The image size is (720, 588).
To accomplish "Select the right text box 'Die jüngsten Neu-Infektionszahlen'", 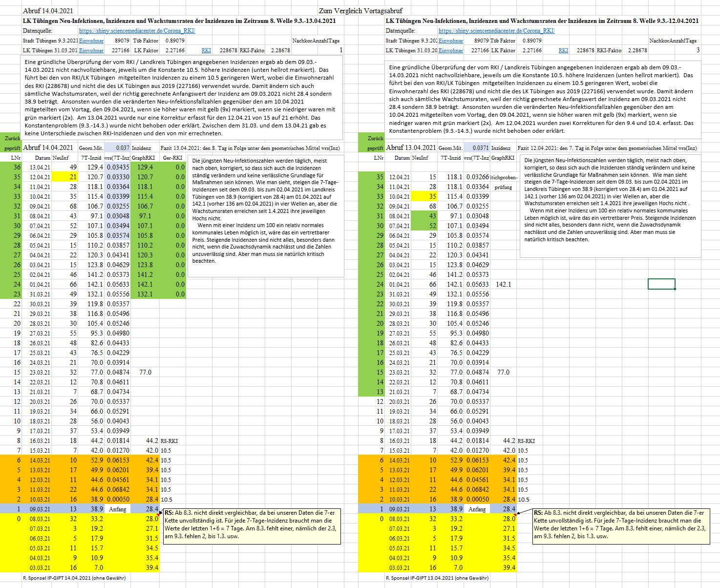I will click(x=610, y=206).
